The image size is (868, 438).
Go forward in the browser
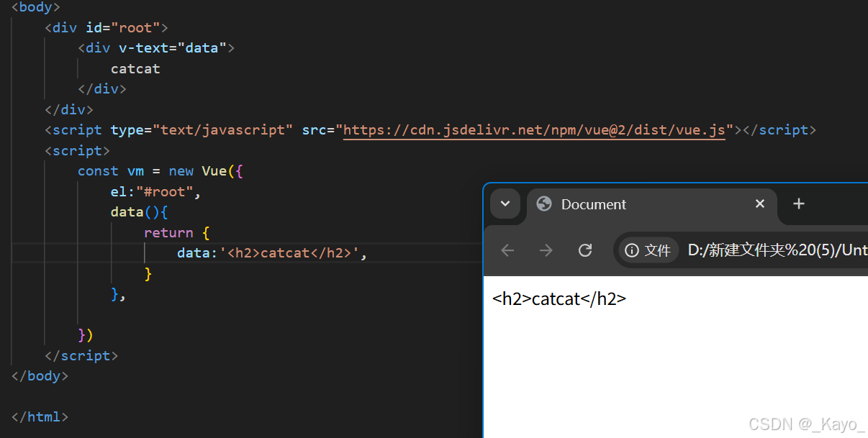click(x=546, y=250)
